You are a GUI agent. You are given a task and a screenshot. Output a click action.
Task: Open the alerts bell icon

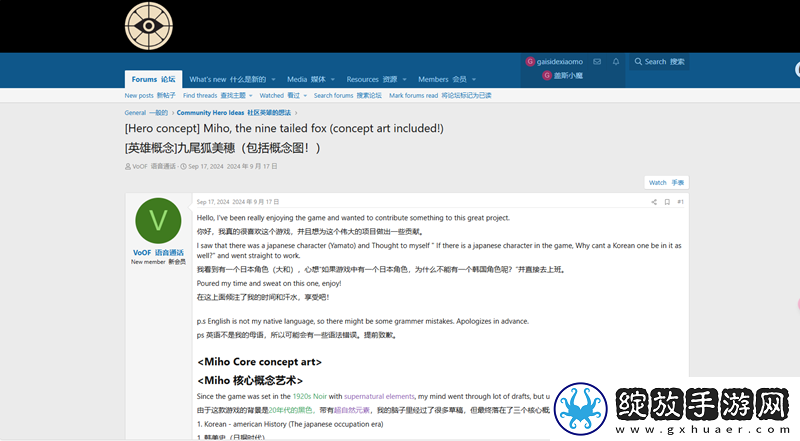[616, 62]
